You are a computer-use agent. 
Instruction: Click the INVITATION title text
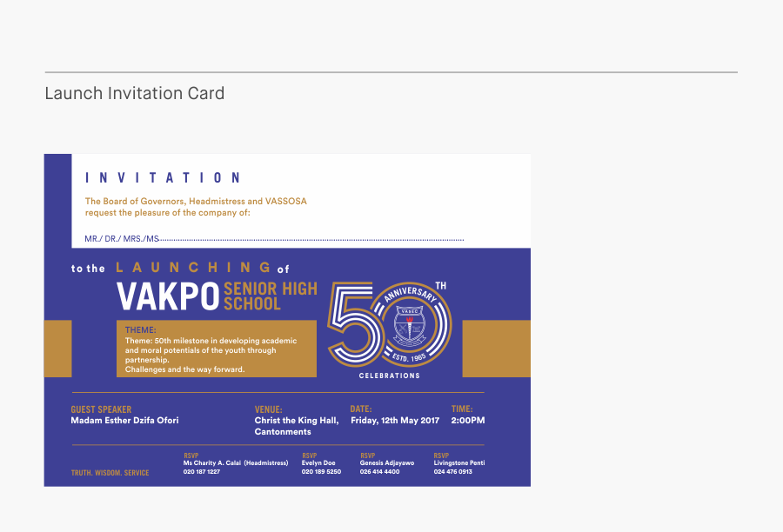[x=163, y=177]
